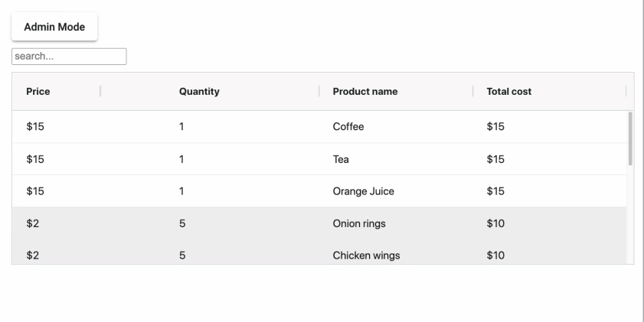Click the resize handle after Quantity header
This screenshot has width=644, height=322.
[319, 92]
